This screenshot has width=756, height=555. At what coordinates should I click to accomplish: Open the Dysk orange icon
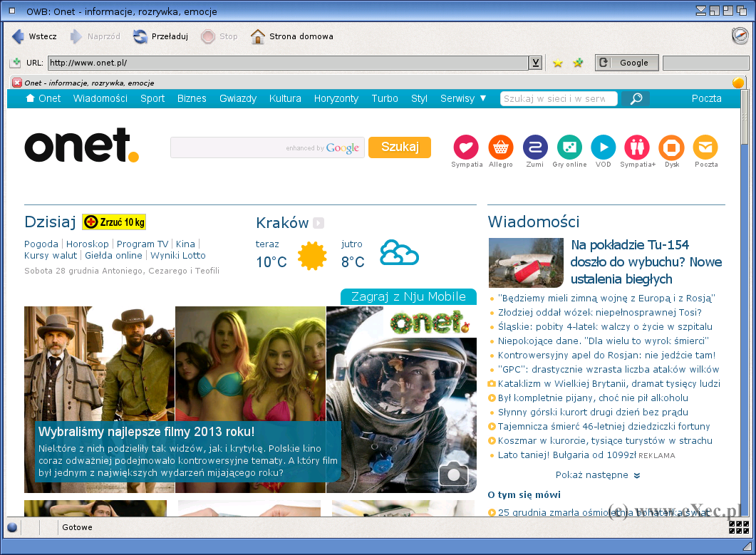[671, 147]
